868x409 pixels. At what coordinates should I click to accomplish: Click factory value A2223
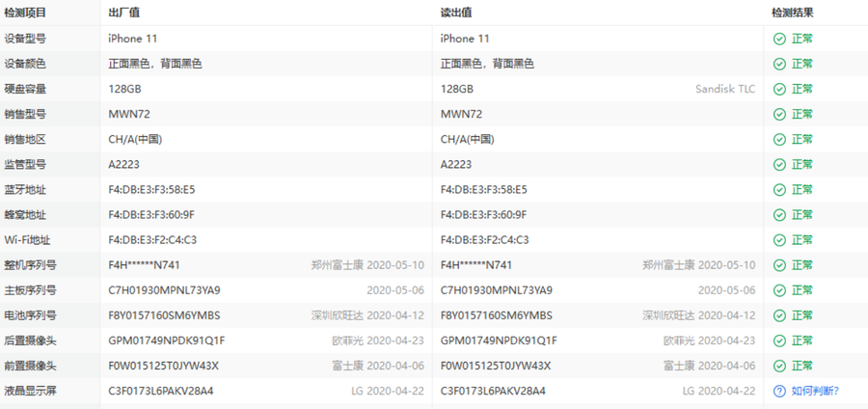(124, 165)
